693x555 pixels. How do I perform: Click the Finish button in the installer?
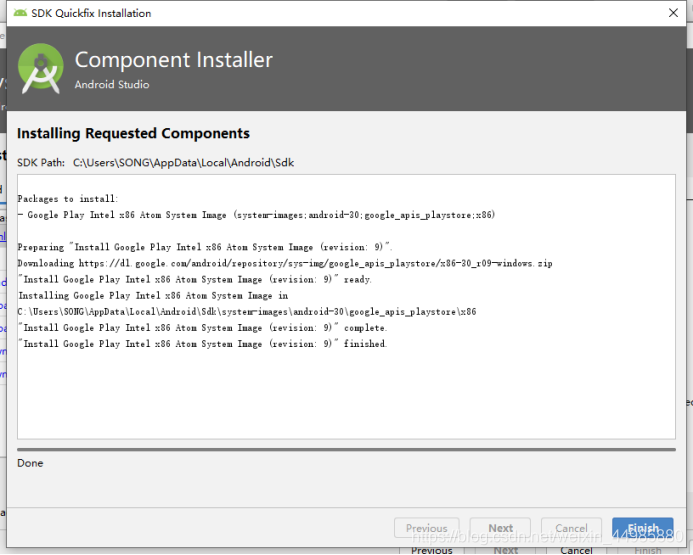(643, 528)
